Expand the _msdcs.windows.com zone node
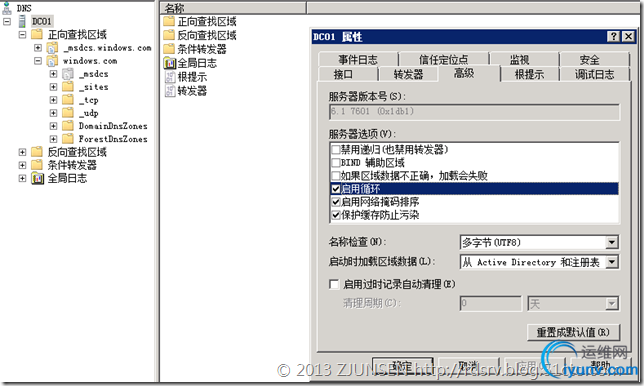This screenshot has height=386, width=644. 38,48
